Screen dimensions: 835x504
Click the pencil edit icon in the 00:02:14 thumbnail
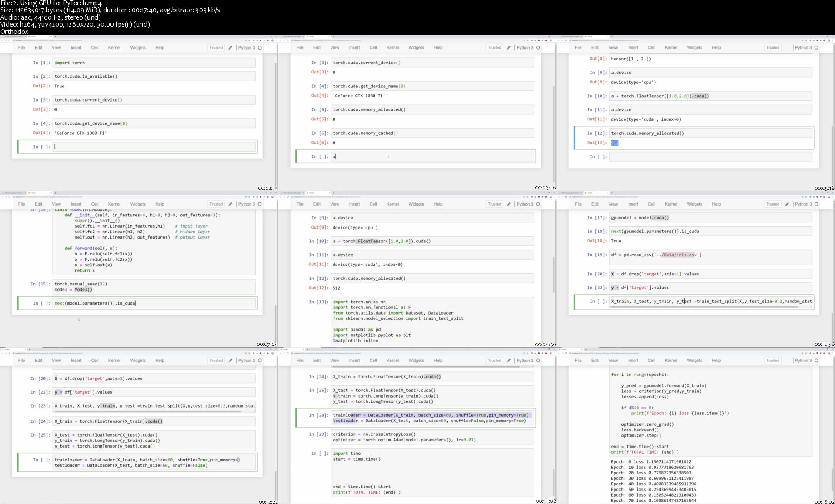click(x=230, y=48)
